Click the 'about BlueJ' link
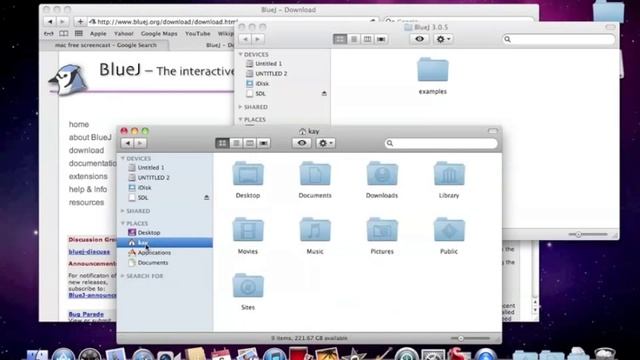The width and height of the screenshot is (640, 360). [x=90, y=138]
